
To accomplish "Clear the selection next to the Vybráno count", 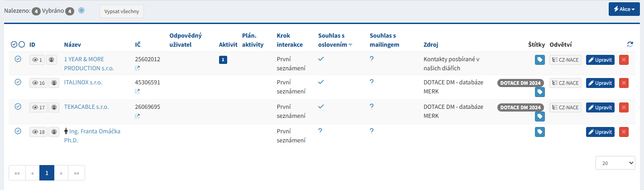I will click(81, 10).
